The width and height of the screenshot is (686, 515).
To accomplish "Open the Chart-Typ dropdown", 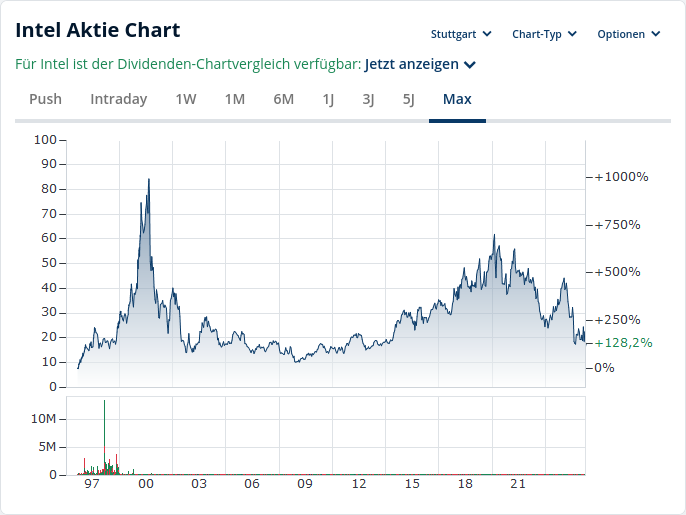I will pos(544,34).
